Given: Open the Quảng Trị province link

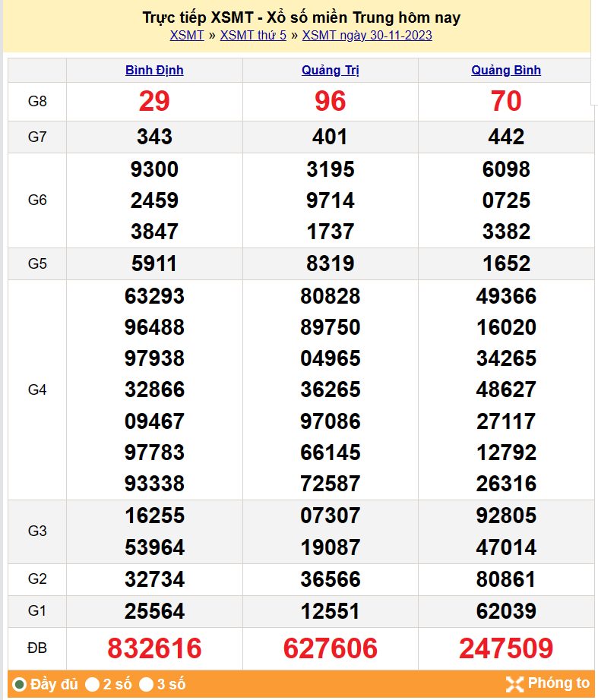Looking at the screenshot, I should [x=330, y=71].
